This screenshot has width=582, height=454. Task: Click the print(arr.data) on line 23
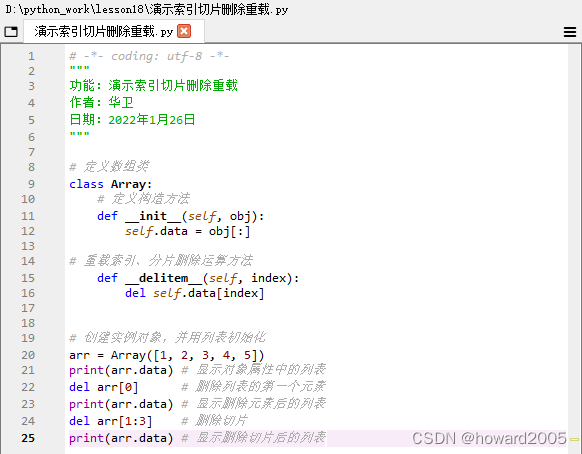point(121,404)
